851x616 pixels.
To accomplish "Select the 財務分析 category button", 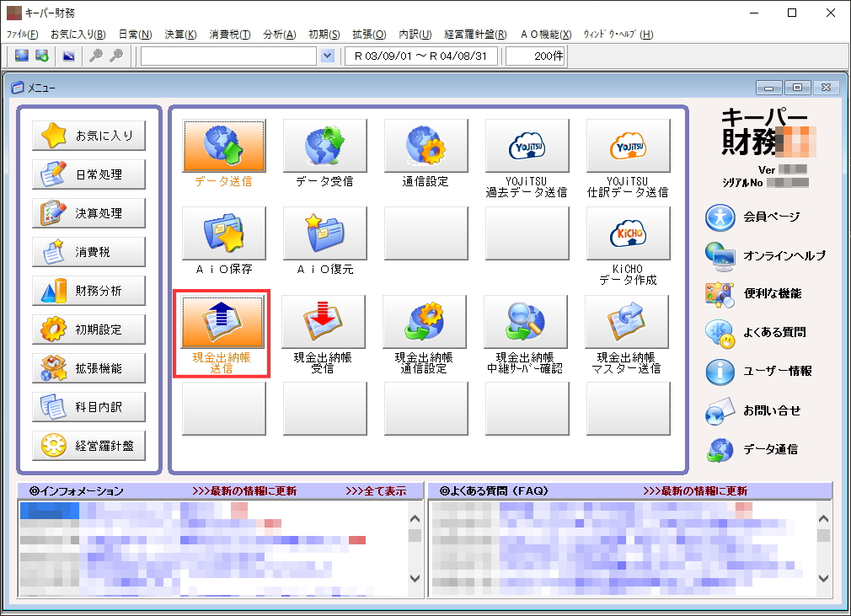I will click(89, 291).
